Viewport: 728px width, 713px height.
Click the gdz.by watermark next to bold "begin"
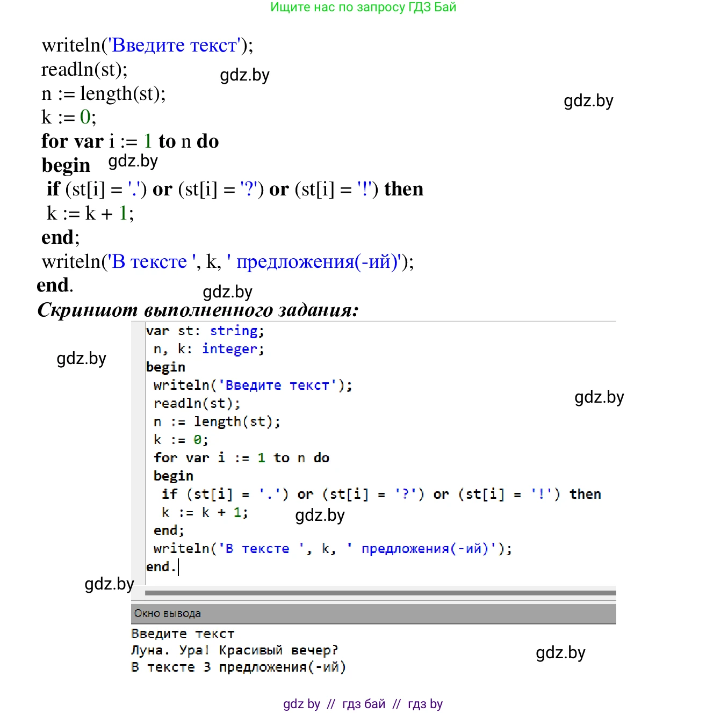coord(133,161)
